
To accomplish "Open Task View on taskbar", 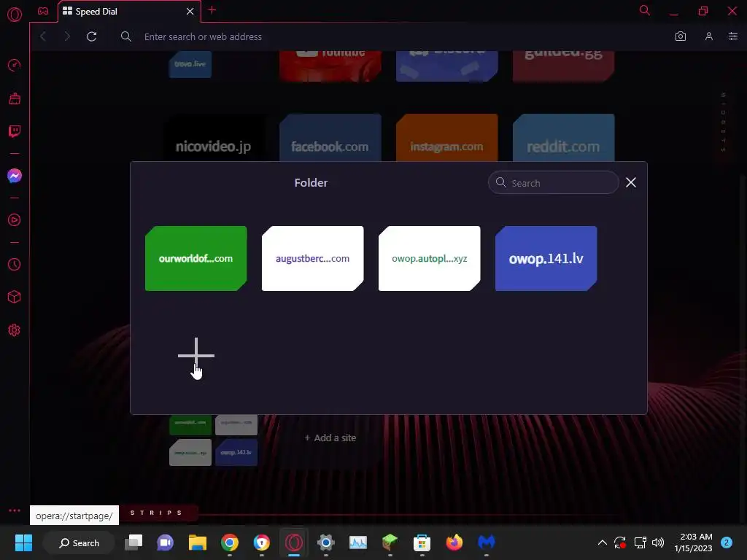I will 133,542.
